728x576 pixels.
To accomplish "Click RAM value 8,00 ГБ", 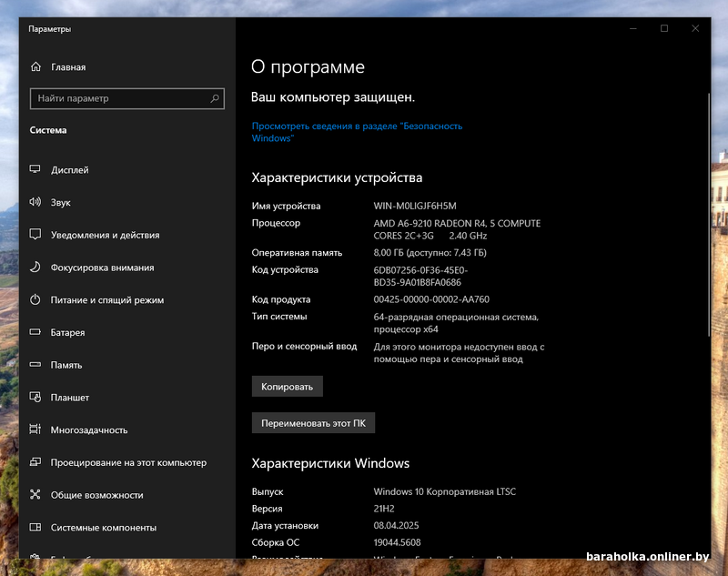I will coord(430,252).
